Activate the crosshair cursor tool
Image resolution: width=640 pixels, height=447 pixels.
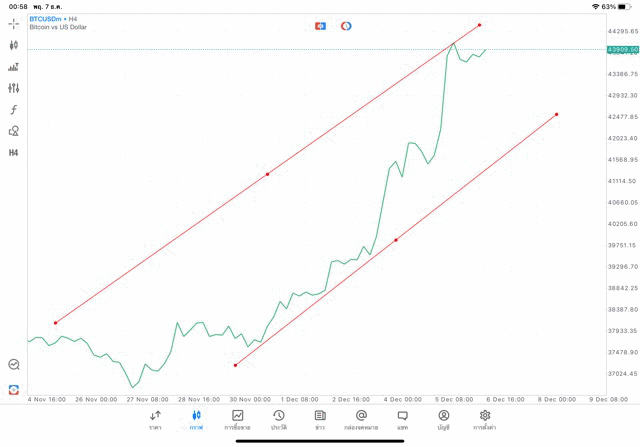pos(14,23)
